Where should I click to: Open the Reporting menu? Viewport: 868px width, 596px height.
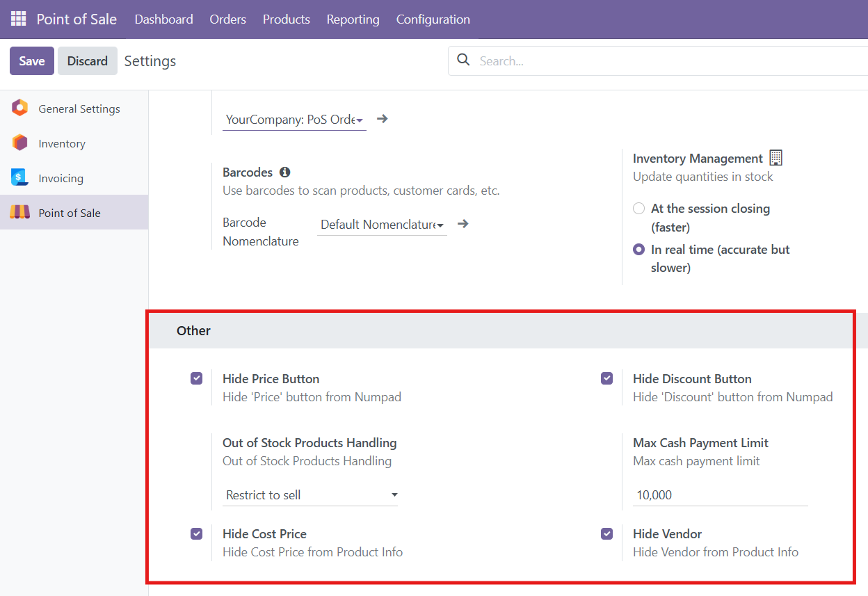coord(353,19)
